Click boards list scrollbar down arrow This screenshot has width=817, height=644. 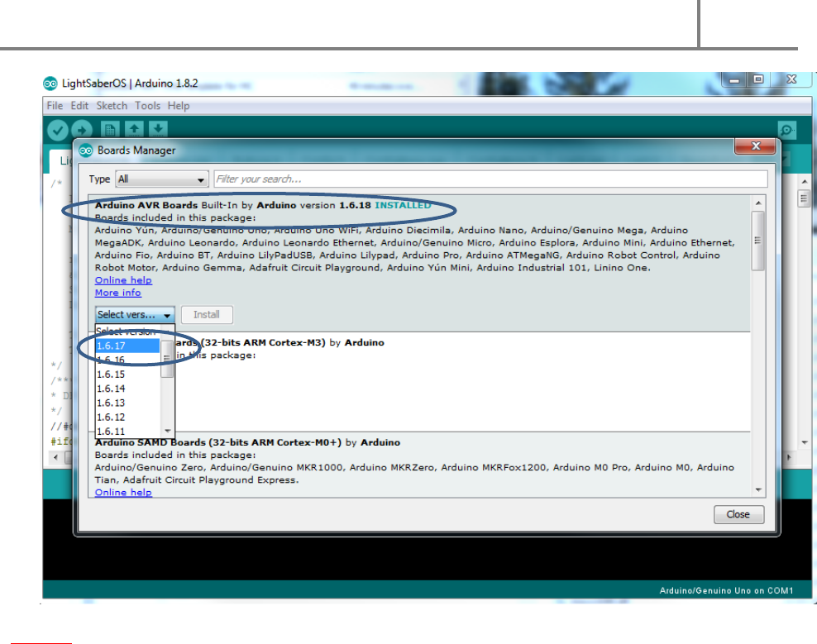(758, 489)
